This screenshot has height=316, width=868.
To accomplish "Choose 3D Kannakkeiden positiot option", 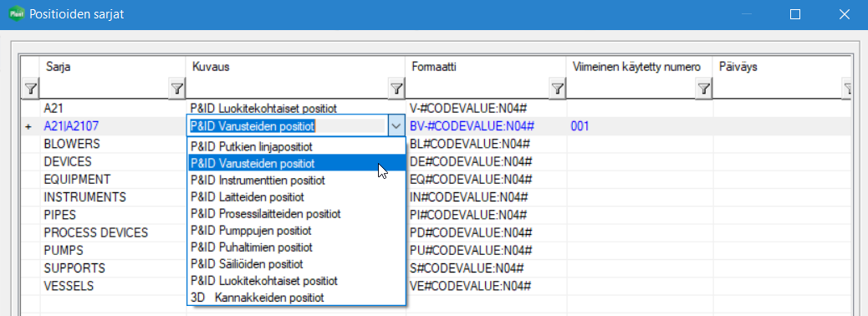I will pos(296,298).
